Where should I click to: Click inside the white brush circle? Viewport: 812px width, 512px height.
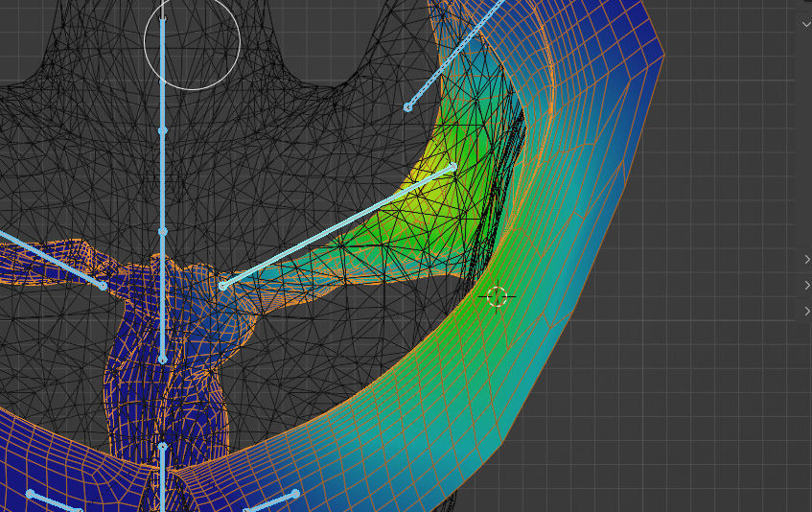[206, 43]
